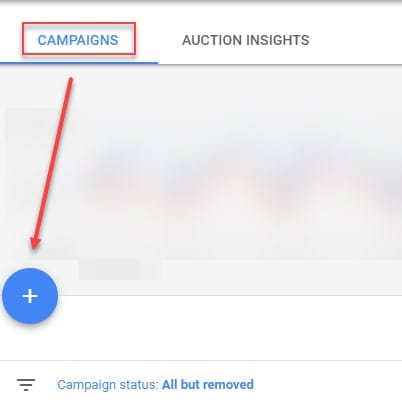Open the filter icon beside Campaign status
The height and width of the screenshot is (408, 402).
click(26, 385)
